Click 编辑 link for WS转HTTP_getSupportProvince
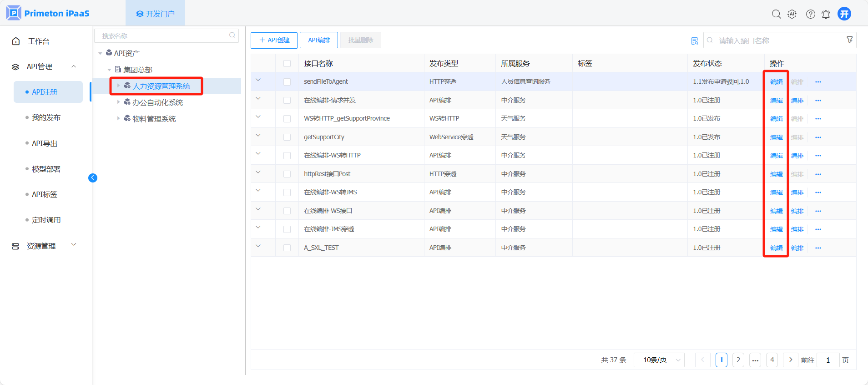Viewport: 868px width, 385px height. tap(776, 119)
